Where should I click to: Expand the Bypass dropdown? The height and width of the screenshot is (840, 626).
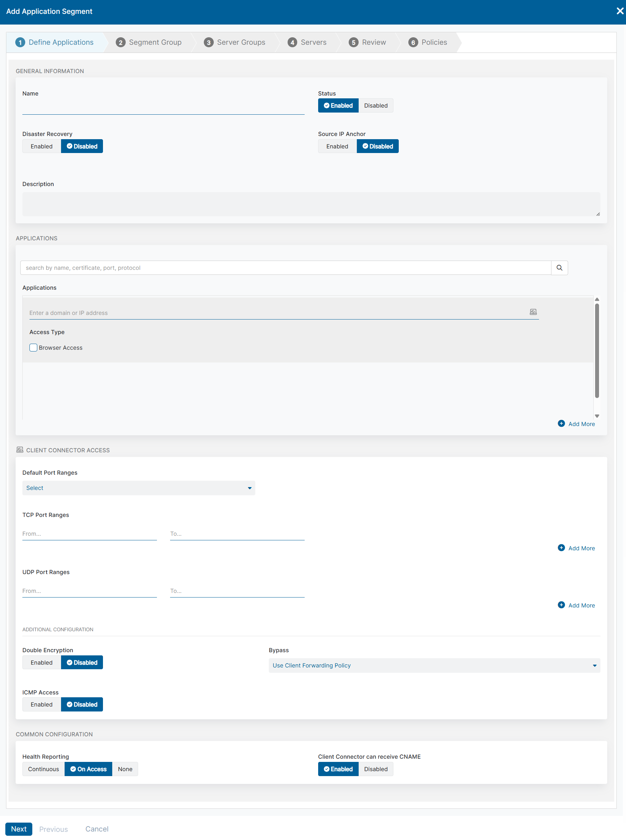[x=434, y=665]
